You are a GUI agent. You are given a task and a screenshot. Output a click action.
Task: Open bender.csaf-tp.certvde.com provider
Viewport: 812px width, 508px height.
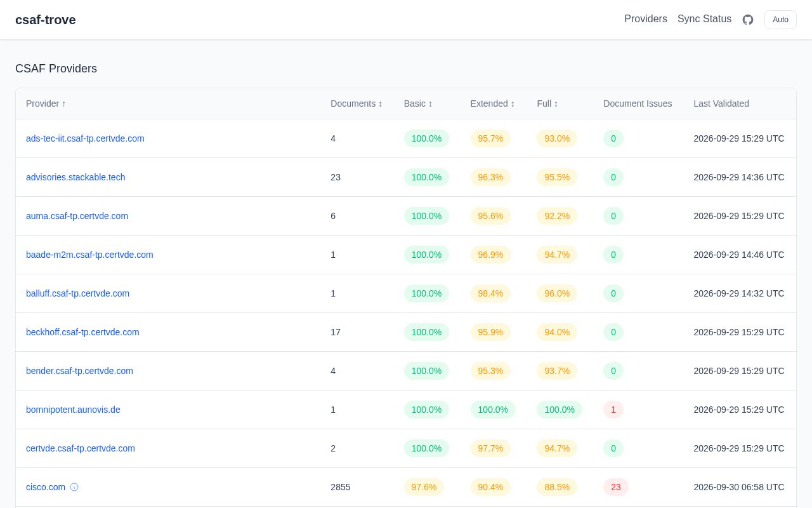coord(79,371)
